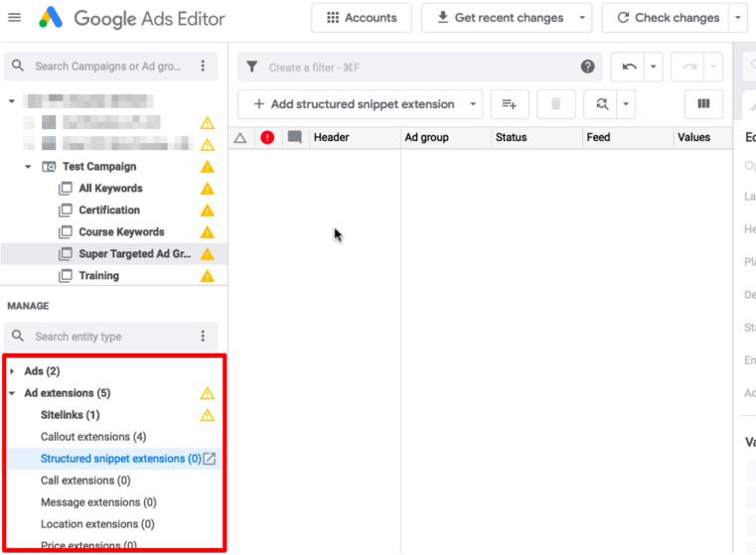Select Certification ad group
The width and height of the screenshot is (756, 555).
tap(109, 210)
